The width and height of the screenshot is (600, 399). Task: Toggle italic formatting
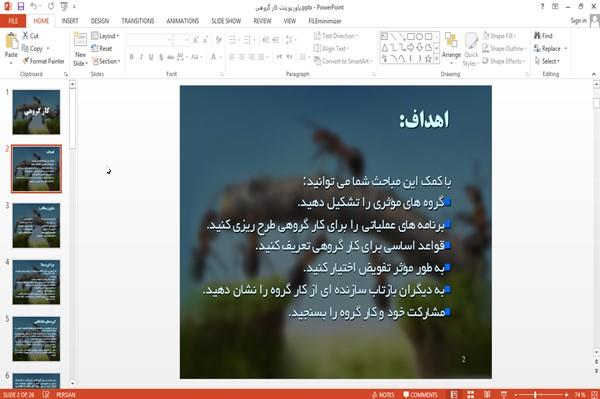(x=141, y=57)
